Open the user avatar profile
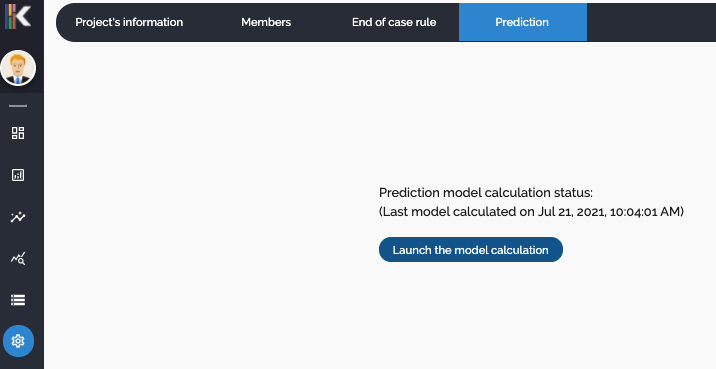Image resolution: width=716 pixels, height=369 pixels. click(18, 68)
